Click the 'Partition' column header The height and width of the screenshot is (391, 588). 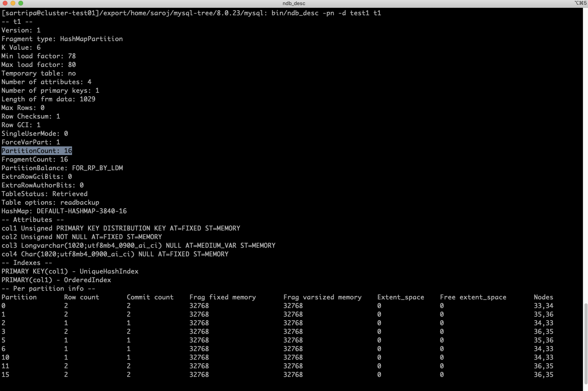pos(19,297)
